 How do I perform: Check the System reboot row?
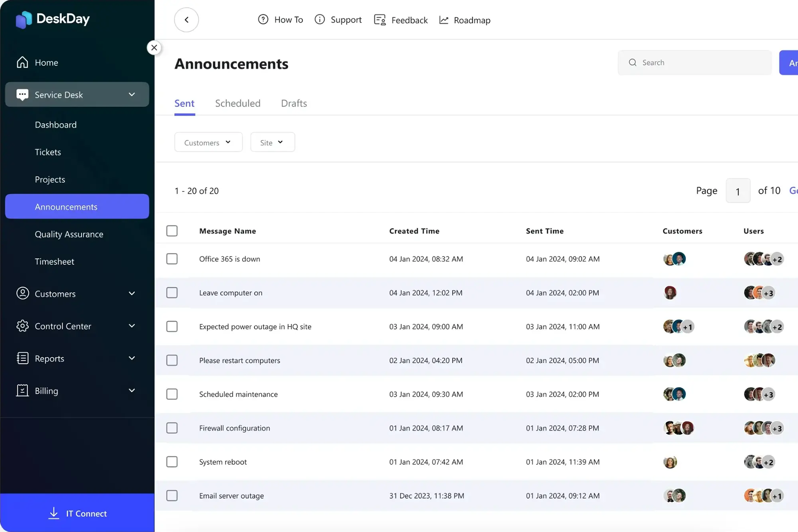tap(172, 462)
